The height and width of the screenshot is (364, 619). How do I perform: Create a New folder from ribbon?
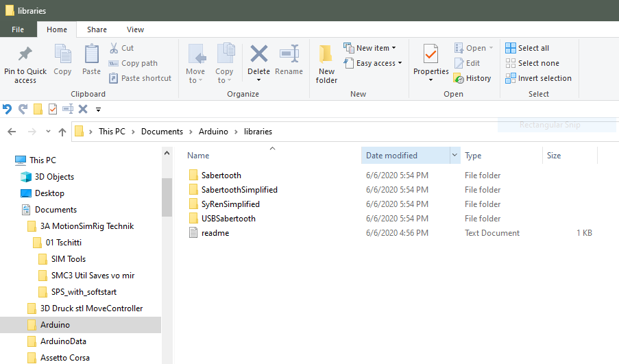point(326,64)
